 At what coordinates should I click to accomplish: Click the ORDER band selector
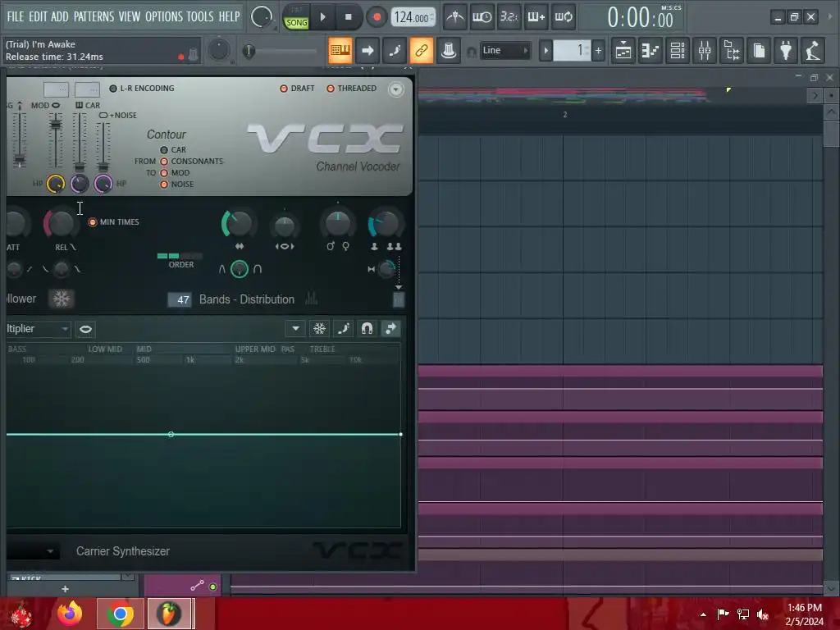pyautogui.click(x=180, y=256)
